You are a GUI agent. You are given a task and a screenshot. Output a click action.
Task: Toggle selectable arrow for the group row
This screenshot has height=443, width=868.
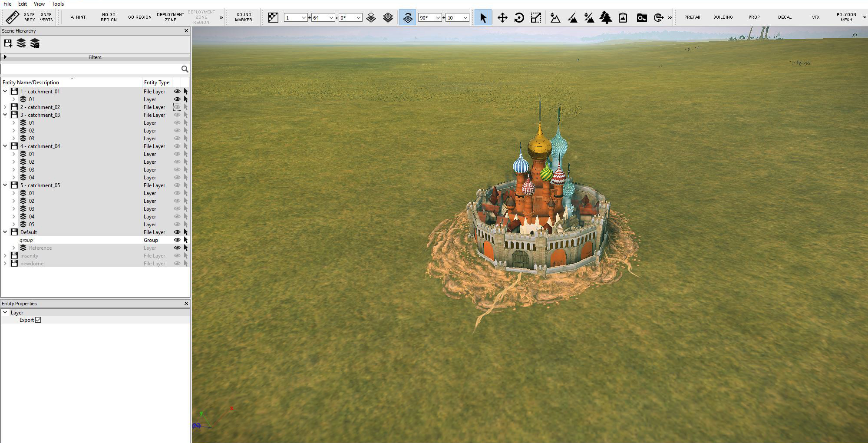186,240
